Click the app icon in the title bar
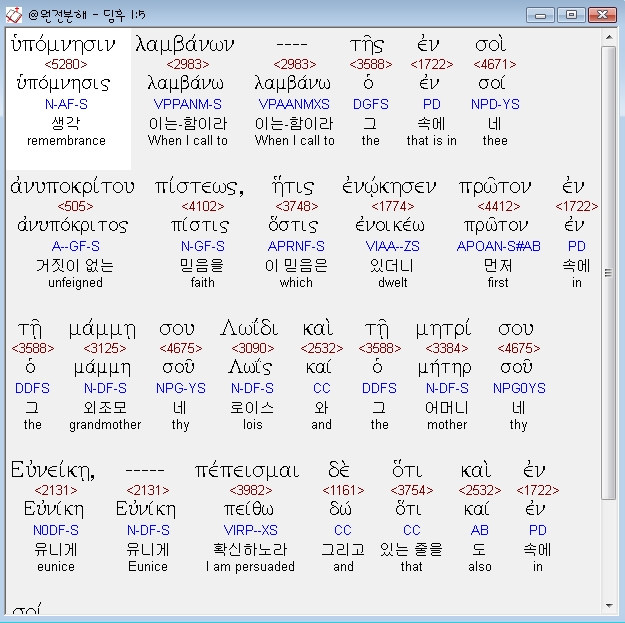The height and width of the screenshot is (623, 625). (x=14, y=15)
